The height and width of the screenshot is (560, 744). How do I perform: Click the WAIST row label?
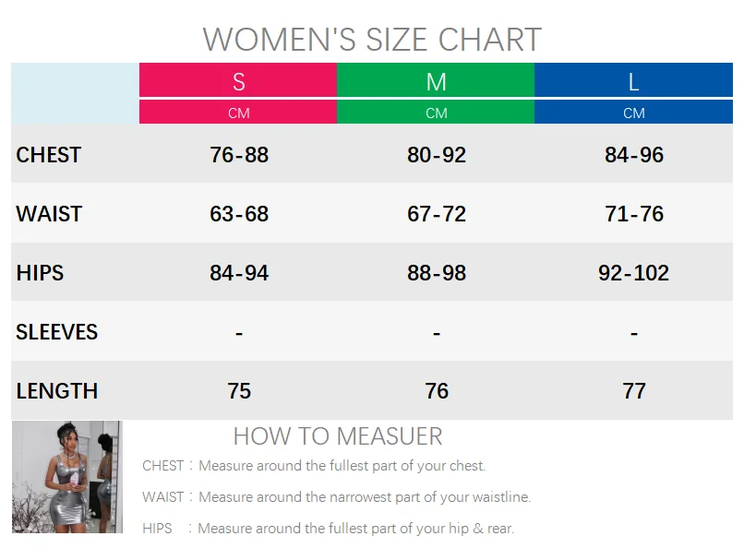(x=49, y=214)
